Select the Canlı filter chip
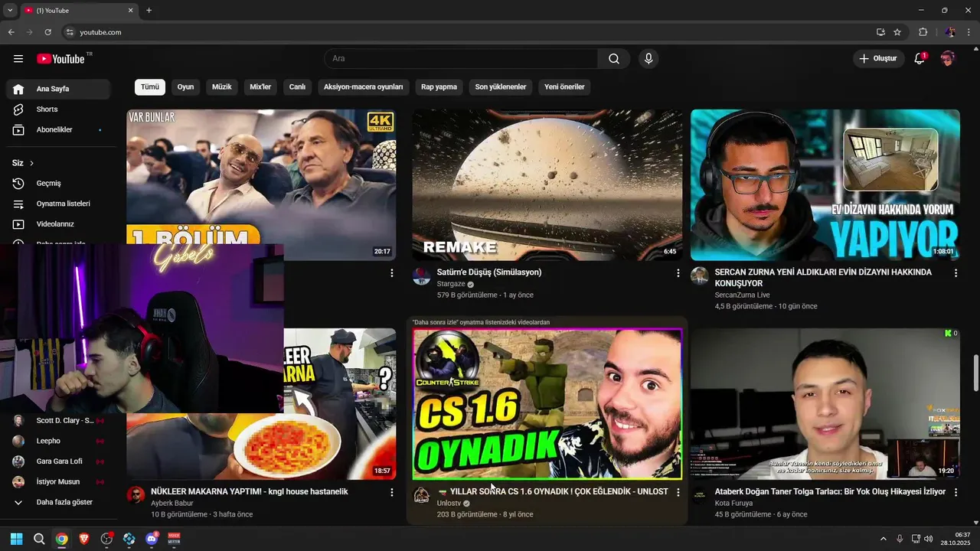This screenshot has height=551, width=980. (297, 87)
